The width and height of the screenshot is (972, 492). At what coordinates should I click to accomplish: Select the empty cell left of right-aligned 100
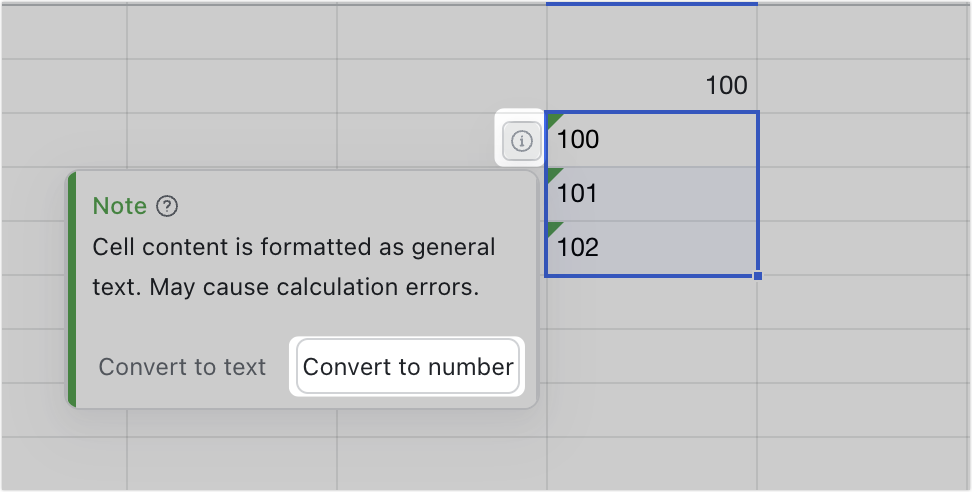pyautogui.click(x=442, y=85)
